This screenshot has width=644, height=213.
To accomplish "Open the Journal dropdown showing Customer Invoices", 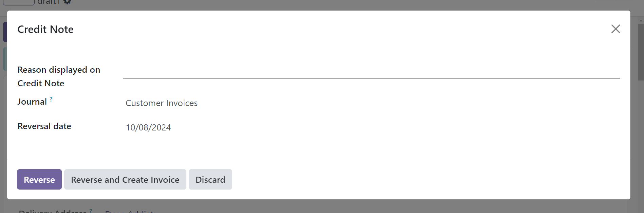I will click(x=371, y=103).
